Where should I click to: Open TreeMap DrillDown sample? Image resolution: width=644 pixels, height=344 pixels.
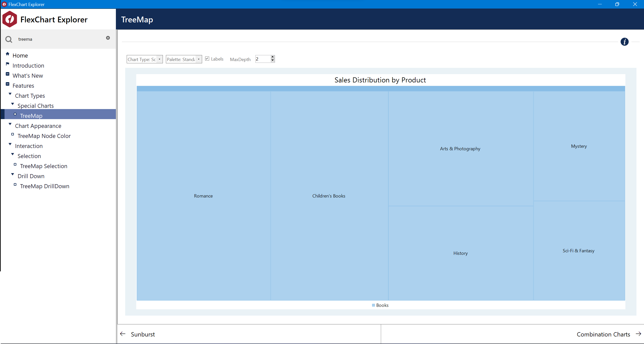point(45,186)
